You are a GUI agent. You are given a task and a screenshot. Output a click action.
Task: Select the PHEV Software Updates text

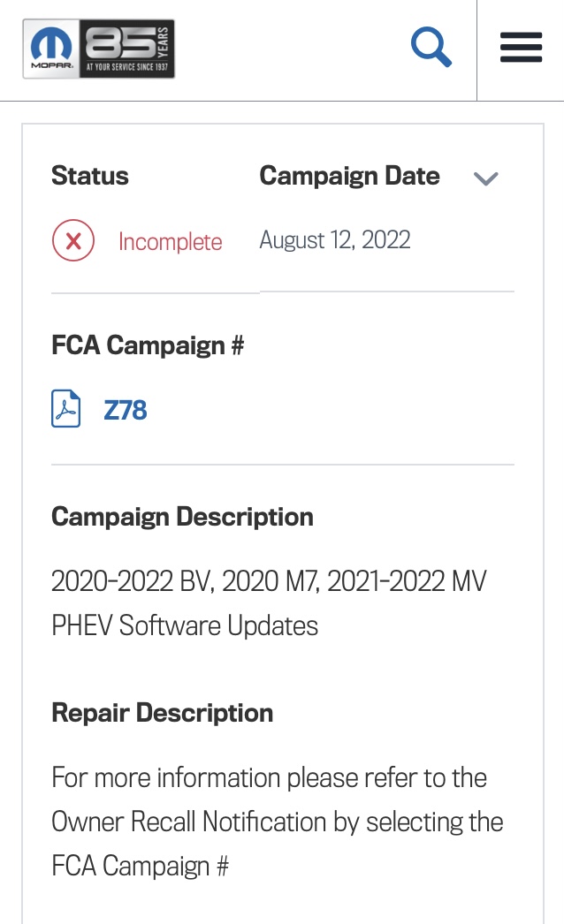pos(185,625)
